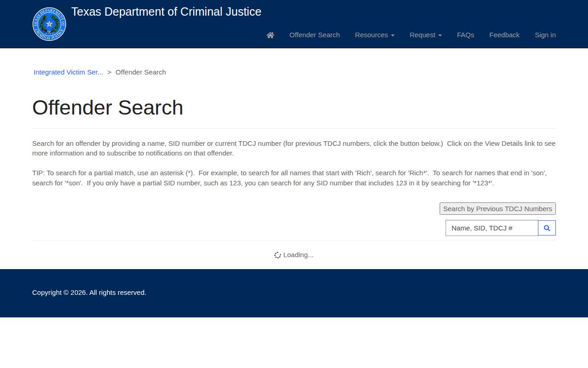Click the Offender Search page heading
Viewport: 588px width, 368px height.
[107, 108]
